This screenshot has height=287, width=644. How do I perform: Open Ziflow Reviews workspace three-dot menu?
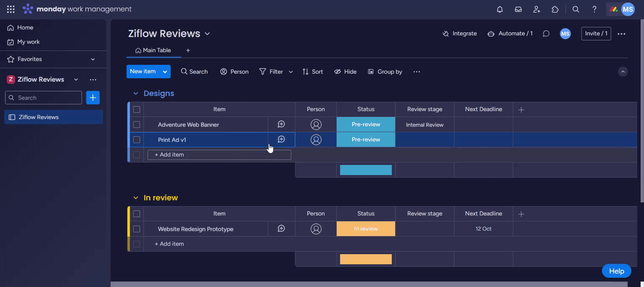coord(93,80)
